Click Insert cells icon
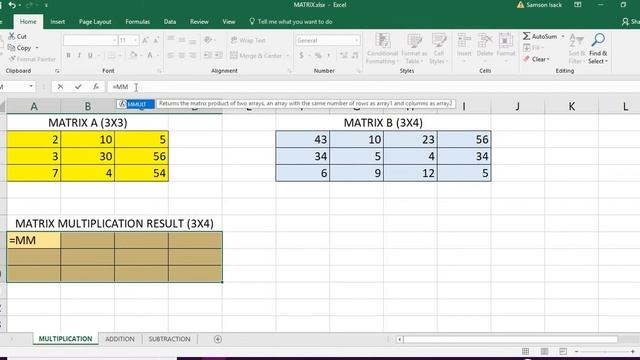The height and width of the screenshot is (360, 640). (x=464, y=41)
